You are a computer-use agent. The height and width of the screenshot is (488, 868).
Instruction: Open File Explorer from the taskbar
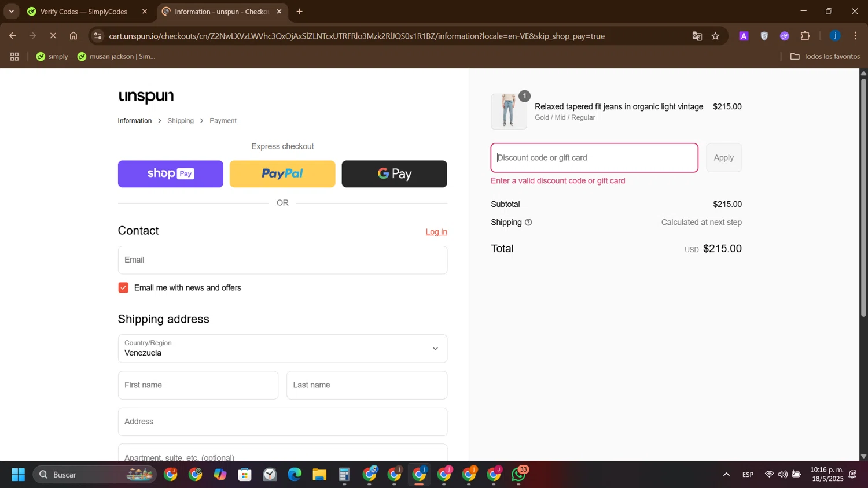click(319, 475)
